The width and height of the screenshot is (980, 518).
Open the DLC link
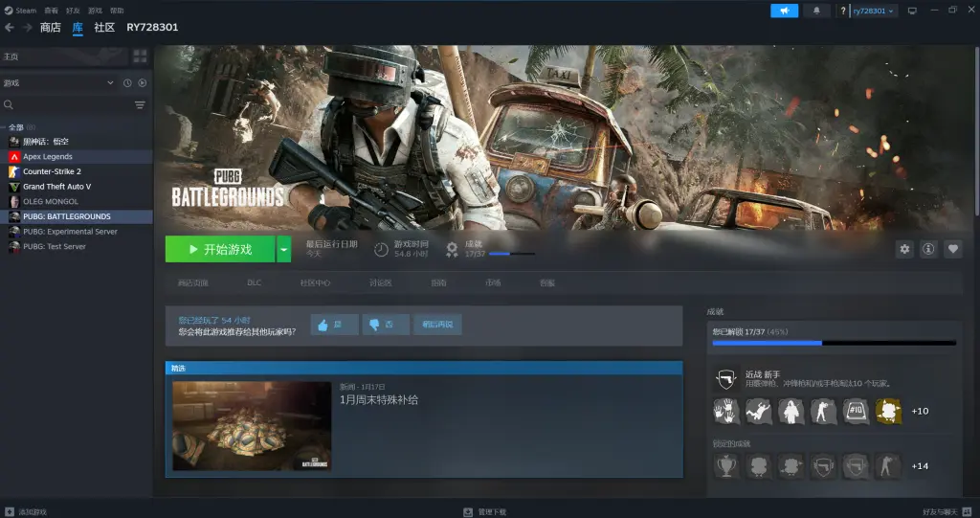point(255,283)
